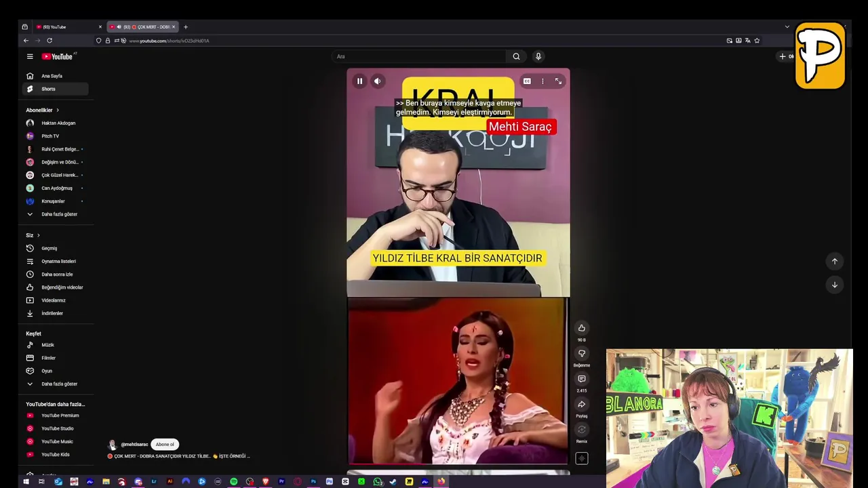Open the comments panel icon
The image size is (868, 488).
[x=581, y=379]
